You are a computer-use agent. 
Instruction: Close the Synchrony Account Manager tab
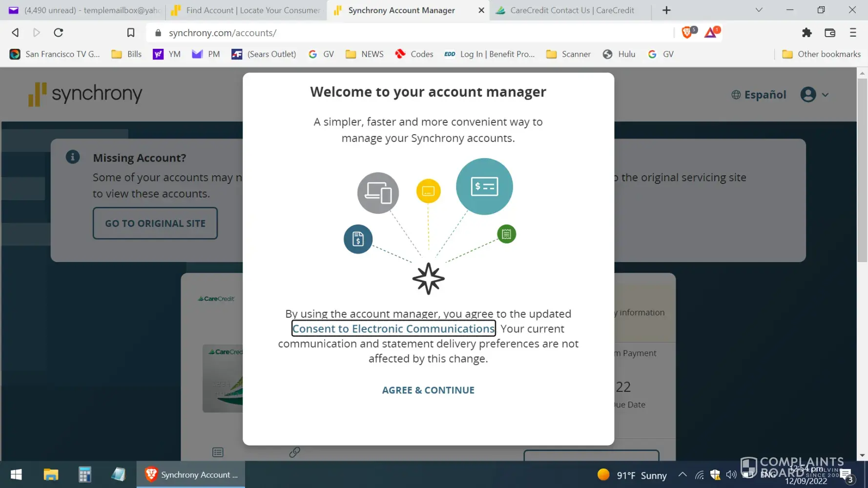481,10
